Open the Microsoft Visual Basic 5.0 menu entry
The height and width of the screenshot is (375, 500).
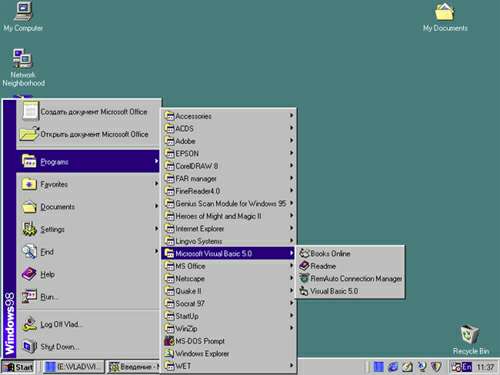coord(228,253)
